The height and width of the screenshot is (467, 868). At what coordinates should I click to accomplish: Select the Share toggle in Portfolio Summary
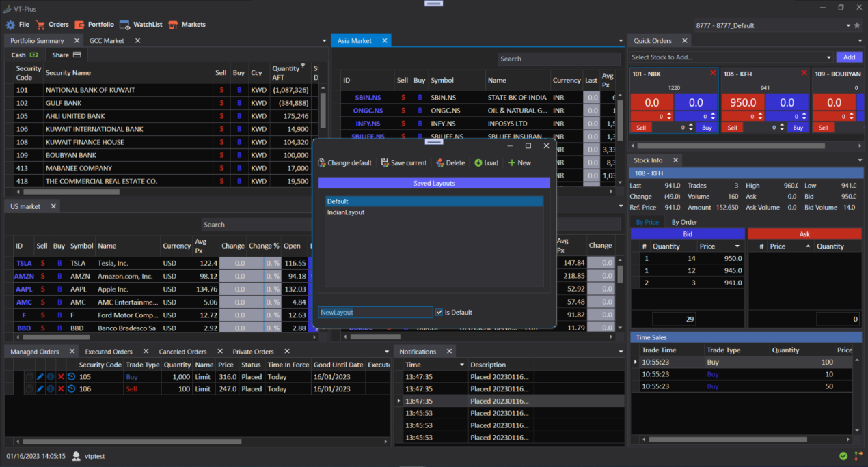(x=66, y=55)
